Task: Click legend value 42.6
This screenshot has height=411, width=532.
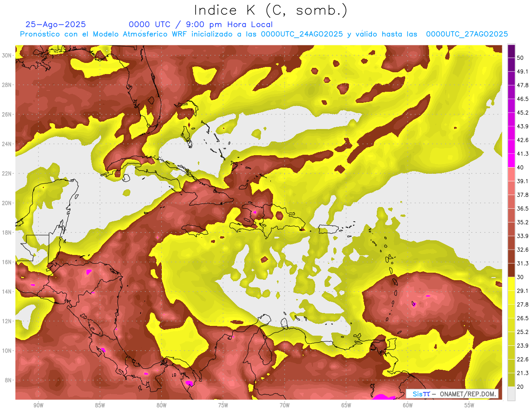Action: coord(523,140)
